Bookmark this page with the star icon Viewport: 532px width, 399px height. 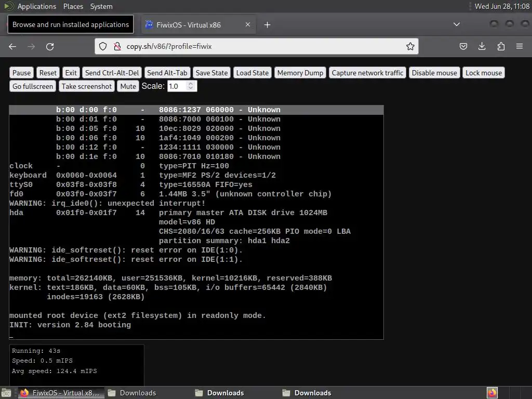coord(410,46)
